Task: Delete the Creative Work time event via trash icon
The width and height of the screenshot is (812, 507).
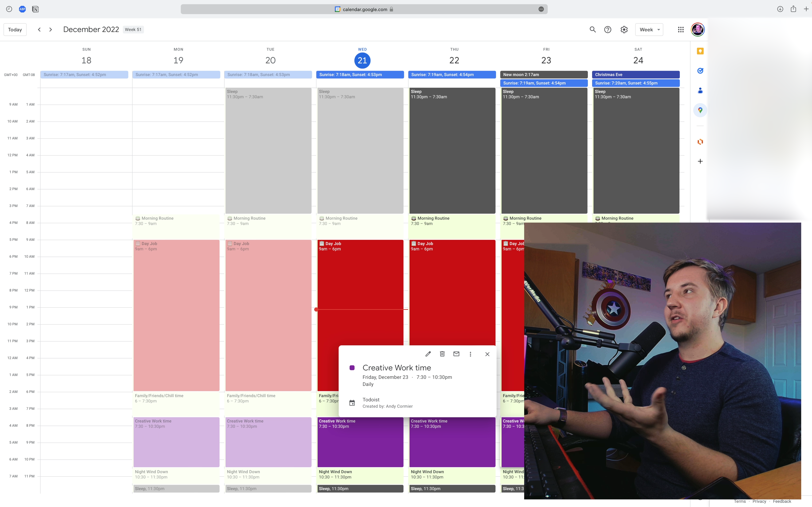Action: [442, 354]
